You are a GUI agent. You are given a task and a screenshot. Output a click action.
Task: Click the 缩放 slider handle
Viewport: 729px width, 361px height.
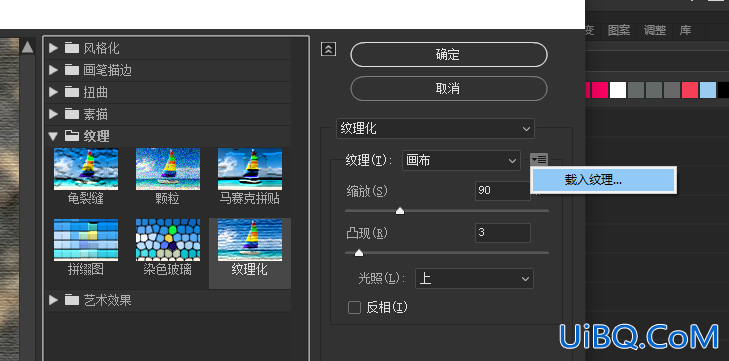[400, 211]
